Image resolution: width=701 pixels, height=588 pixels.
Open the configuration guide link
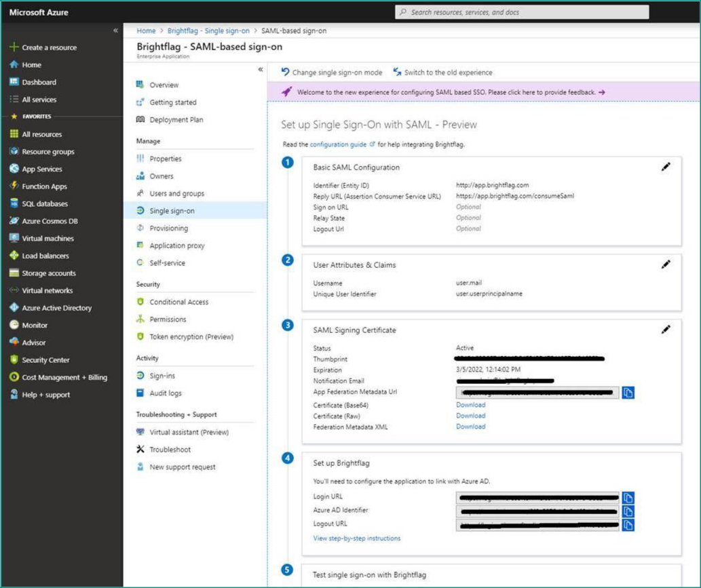338,144
